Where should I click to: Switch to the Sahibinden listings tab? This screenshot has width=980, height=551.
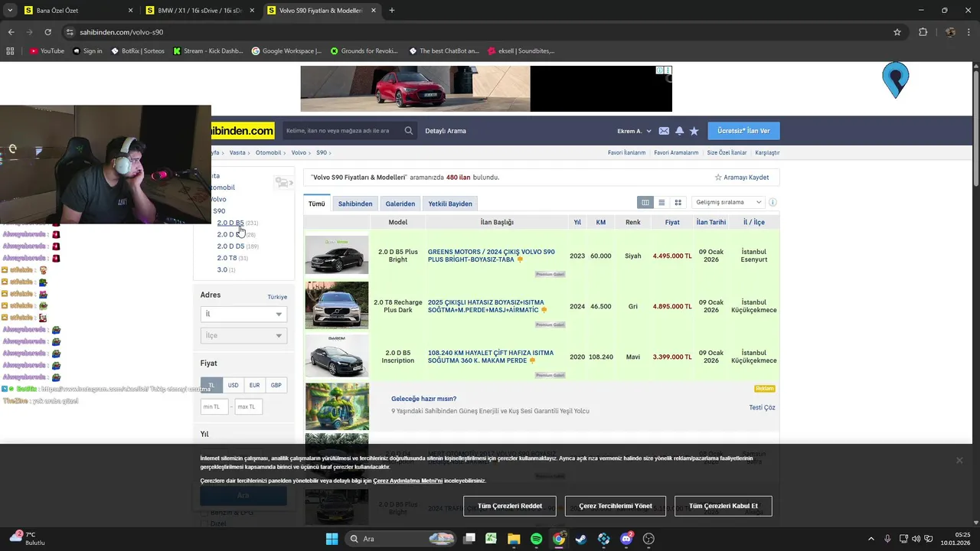(x=355, y=204)
